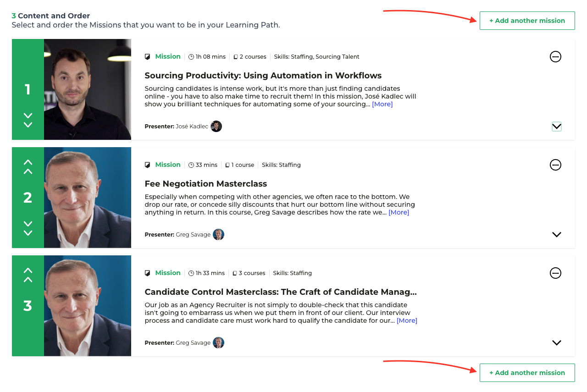Click bottom Add another mission button

coord(527,373)
